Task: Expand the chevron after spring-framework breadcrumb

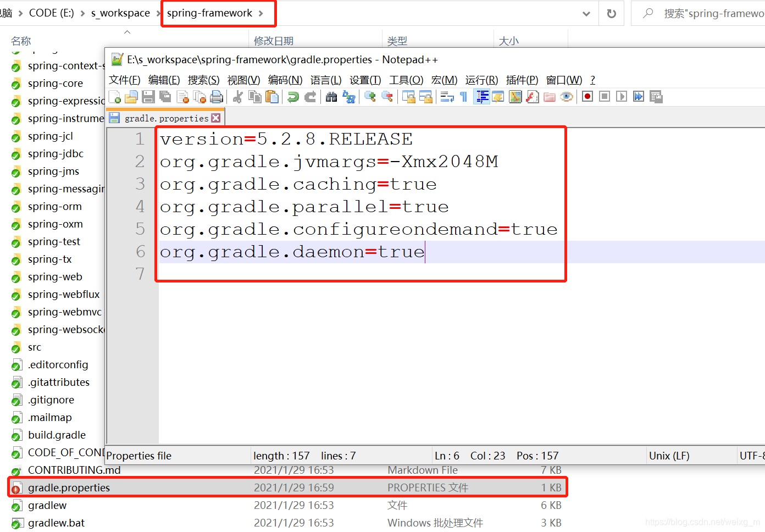Action: [260, 13]
